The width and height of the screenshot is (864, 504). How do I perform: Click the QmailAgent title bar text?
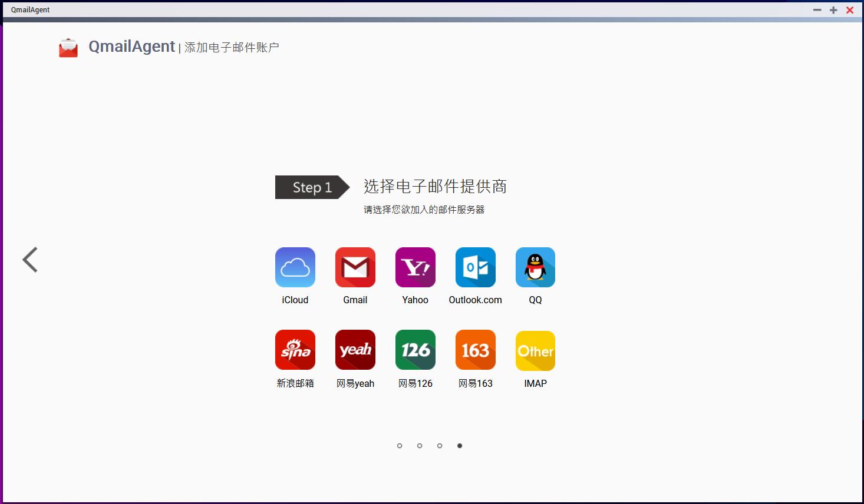tap(29, 9)
